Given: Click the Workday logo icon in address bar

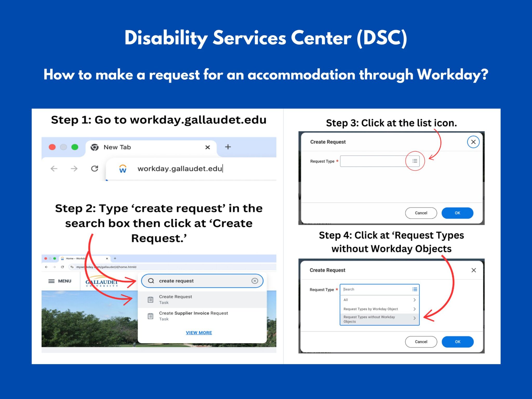Looking at the screenshot, I should pos(123,169).
